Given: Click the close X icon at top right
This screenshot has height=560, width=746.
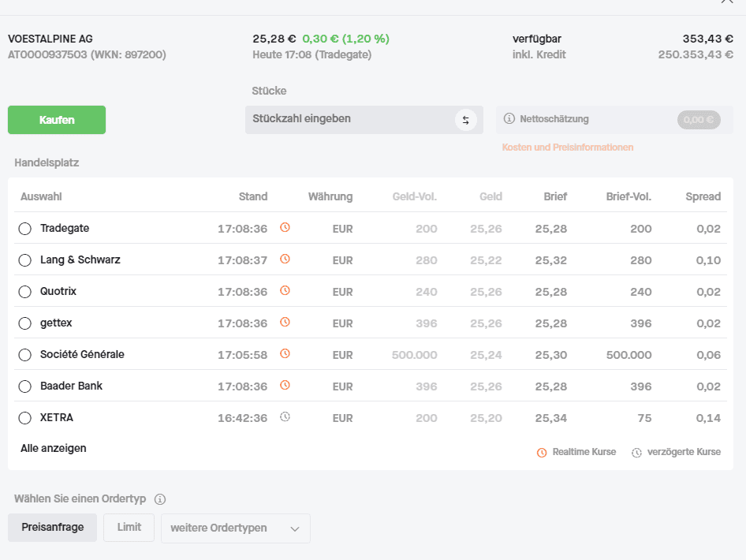Looking at the screenshot, I should point(726,2).
